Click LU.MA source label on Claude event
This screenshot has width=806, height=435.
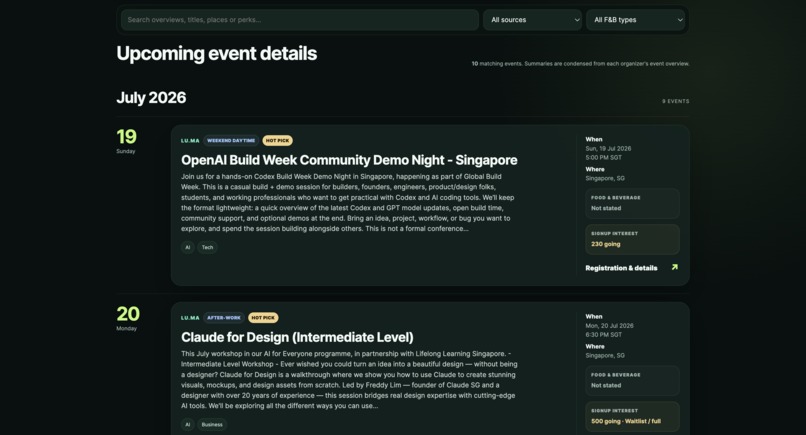pos(190,318)
